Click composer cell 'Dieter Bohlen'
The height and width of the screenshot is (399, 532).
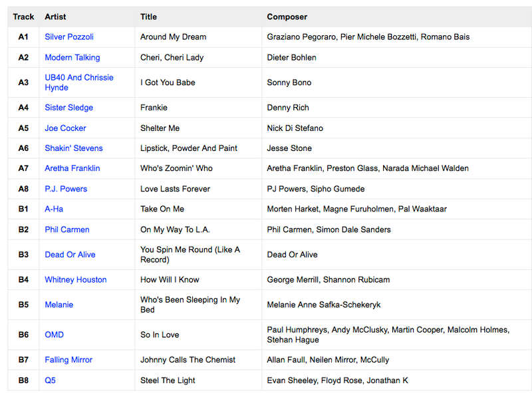point(291,57)
